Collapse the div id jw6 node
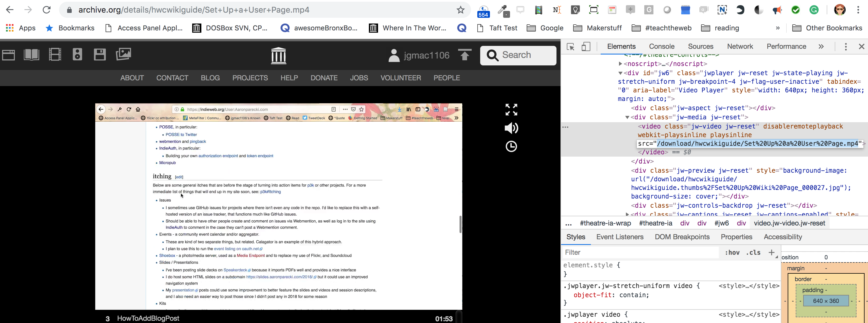Viewport: 868px width, 323px height. click(x=620, y=73)
